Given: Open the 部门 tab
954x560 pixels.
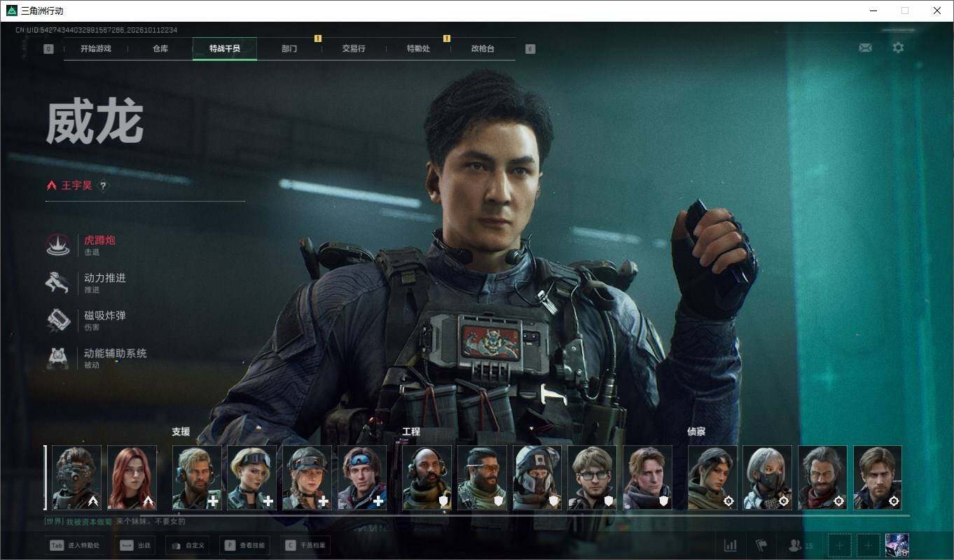Looking at the screenshot, I should [289, 49].
